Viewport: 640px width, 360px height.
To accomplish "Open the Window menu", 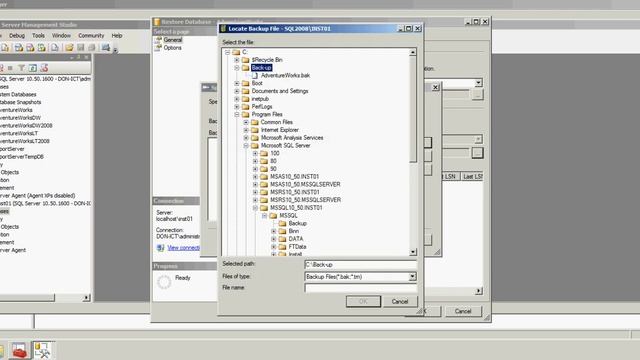I will (61, 36).
